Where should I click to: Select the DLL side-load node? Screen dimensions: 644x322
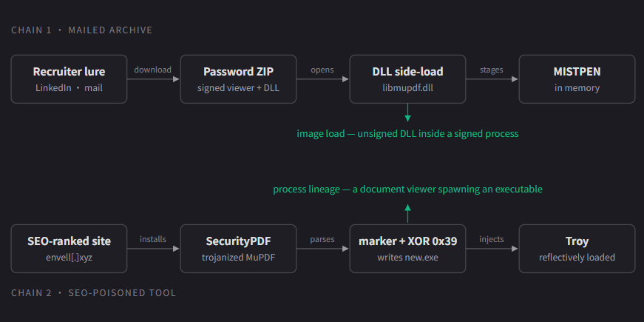point(407,79)
